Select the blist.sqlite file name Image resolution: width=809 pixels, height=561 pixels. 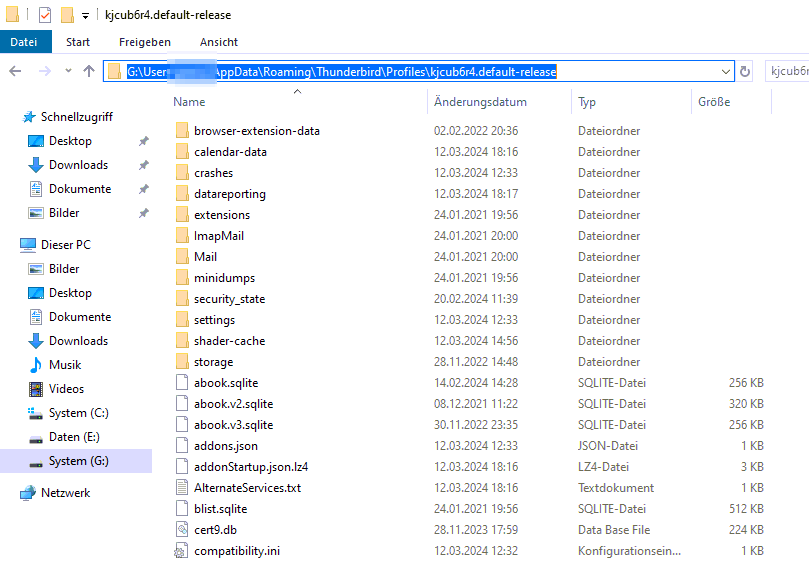(x=220, y=509)
